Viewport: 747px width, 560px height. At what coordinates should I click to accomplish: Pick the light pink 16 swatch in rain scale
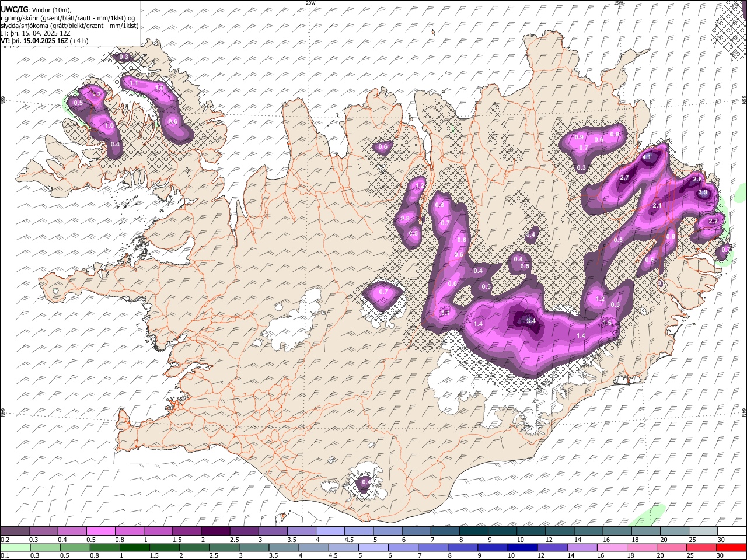[612, 547]
